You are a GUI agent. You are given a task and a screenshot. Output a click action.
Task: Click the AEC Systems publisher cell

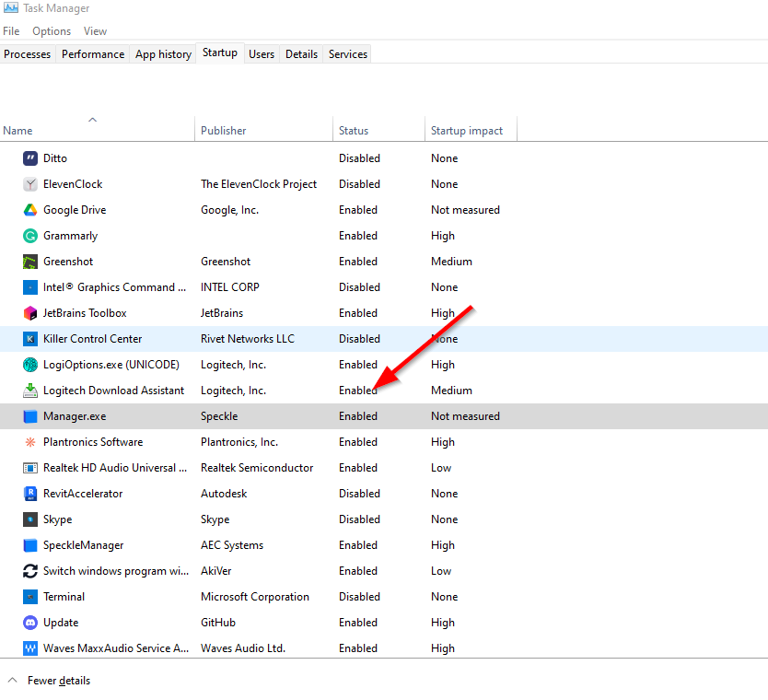pos(232,545)
